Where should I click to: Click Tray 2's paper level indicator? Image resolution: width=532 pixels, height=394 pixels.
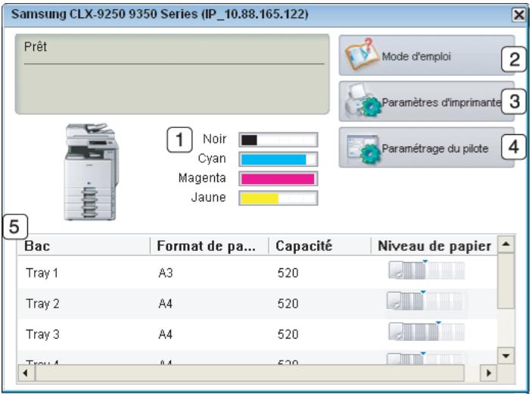click(x=425, y=300)
